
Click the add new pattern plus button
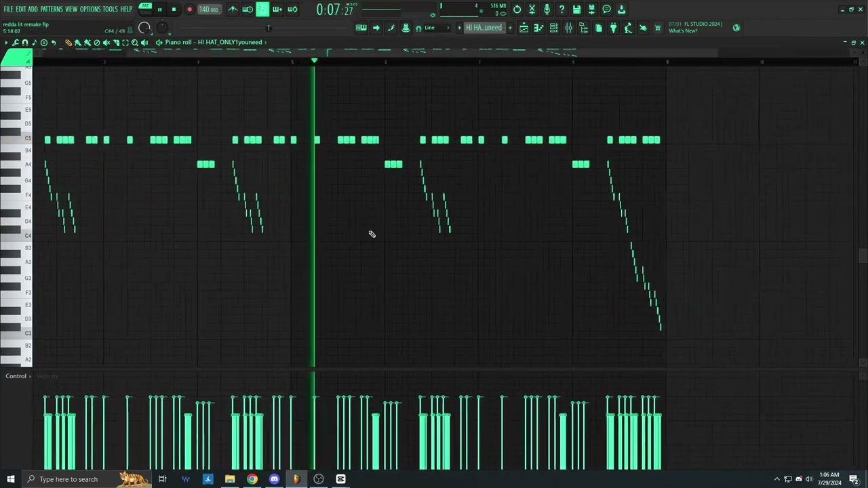click(x=510, y=28)
